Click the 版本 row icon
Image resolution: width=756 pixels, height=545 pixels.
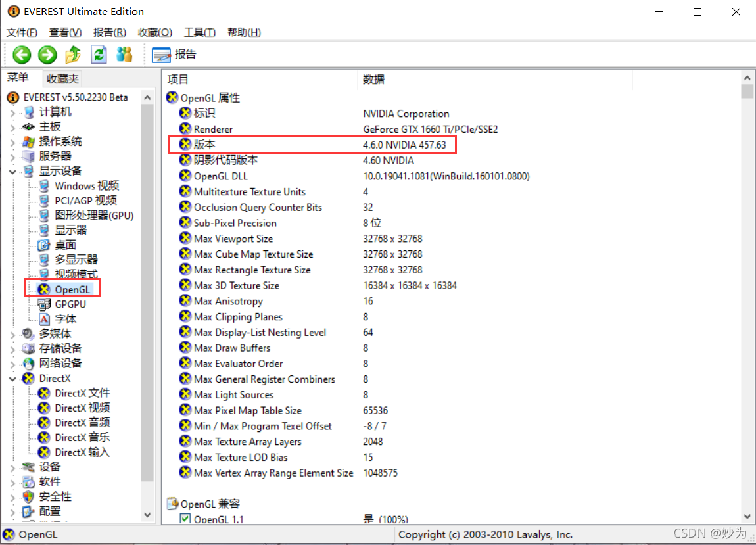(185, 144)
